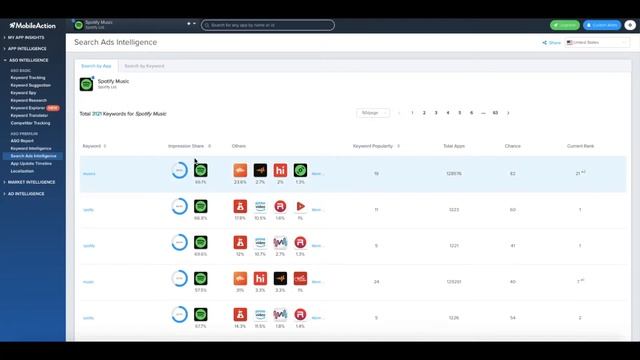Open Competitor Tracking in sidebar

tap(30, 123)
